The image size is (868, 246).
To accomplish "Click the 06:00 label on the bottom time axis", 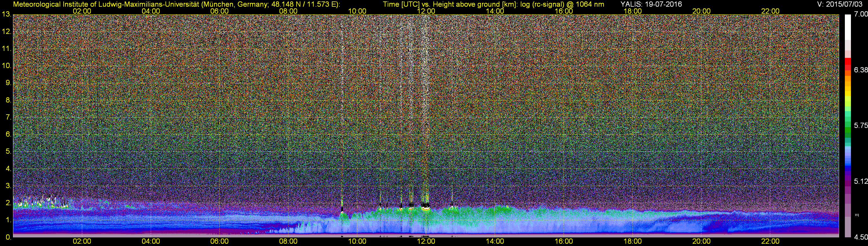I will click(x=219, y=241).
